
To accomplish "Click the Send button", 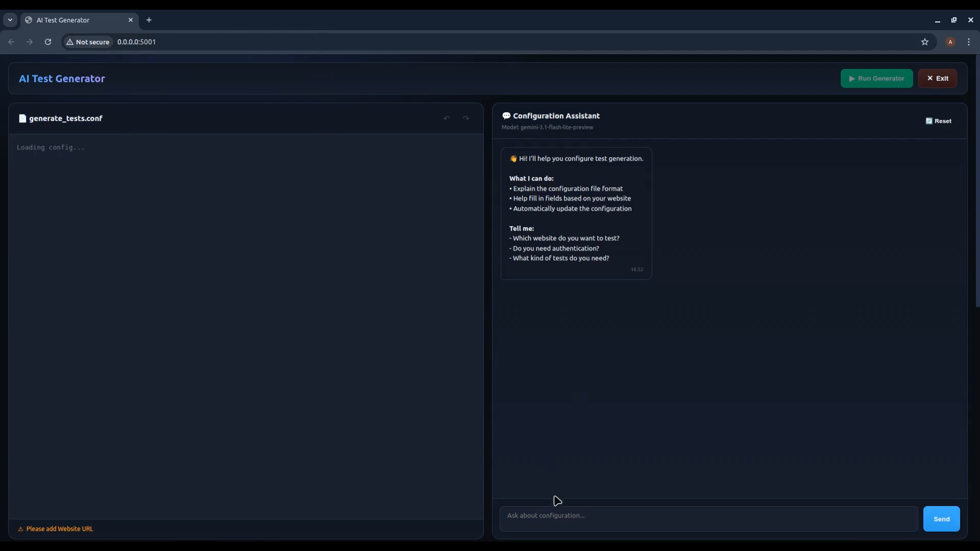I will tap(941, 518).
